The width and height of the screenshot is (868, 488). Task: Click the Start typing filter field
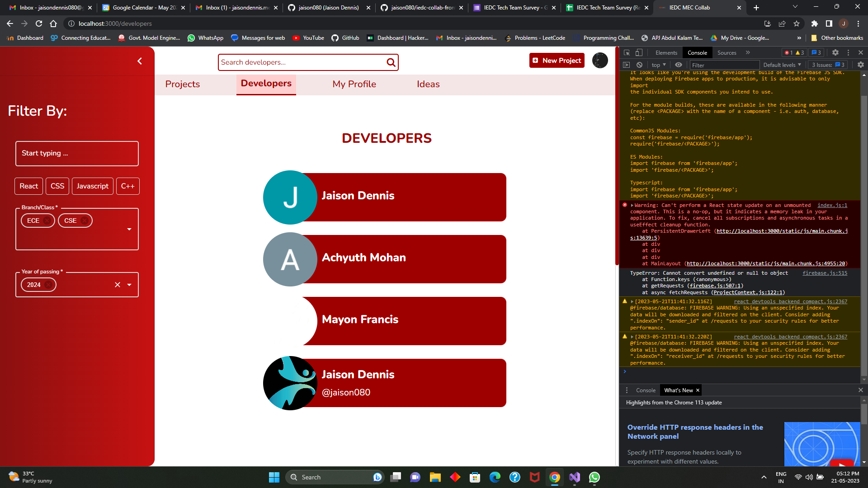pyautogui.click(x=76, y=153)
